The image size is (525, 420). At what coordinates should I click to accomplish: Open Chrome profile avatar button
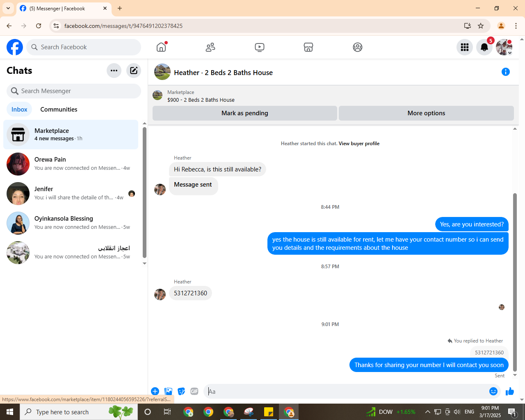(501, 26)
